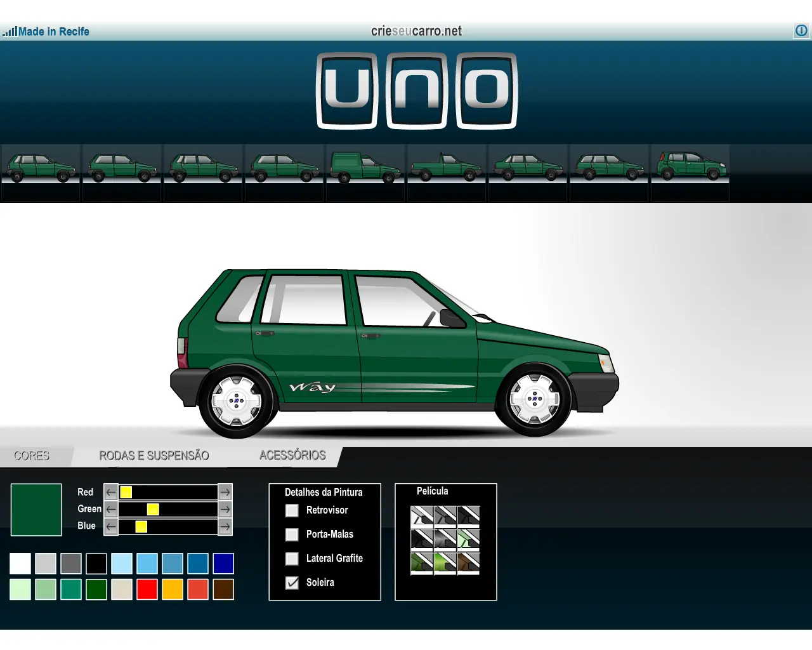Screen dimensions: 812x650
Task: Enable the Retrovisor paint detail checkbox
Action: click(292, 510)
